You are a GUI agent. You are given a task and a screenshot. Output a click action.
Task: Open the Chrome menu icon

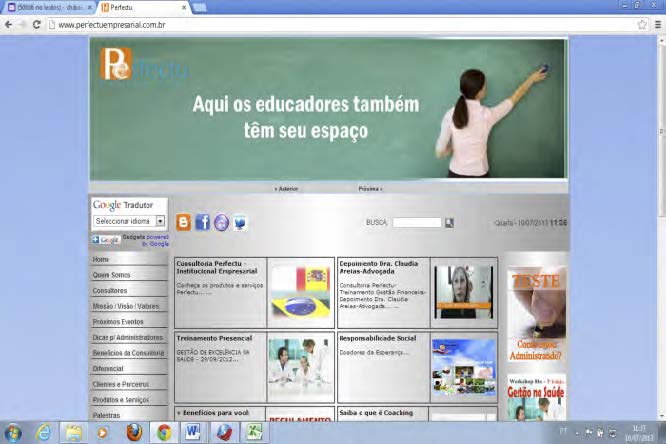pyautogui.click(x=657, y=24)
